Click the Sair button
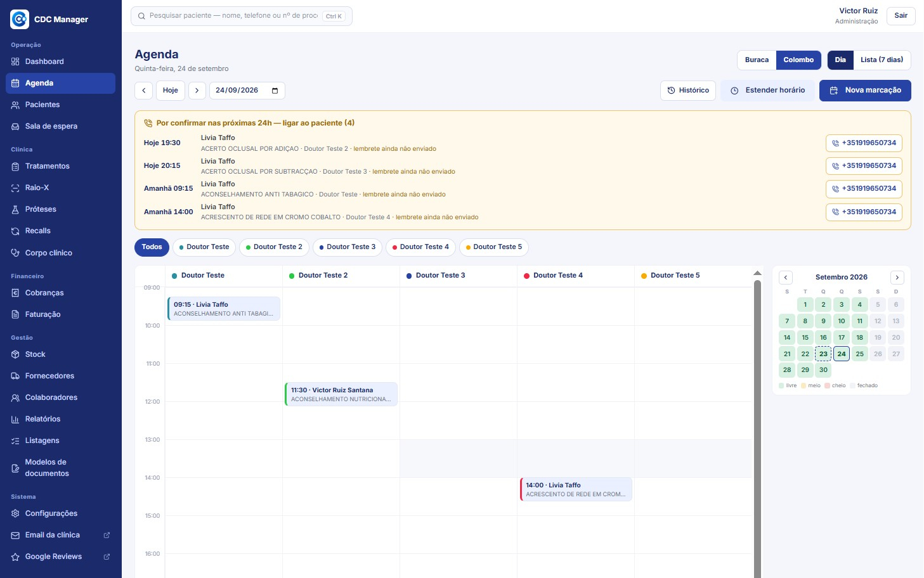This screenshot has height=578, width=924. 901,16
